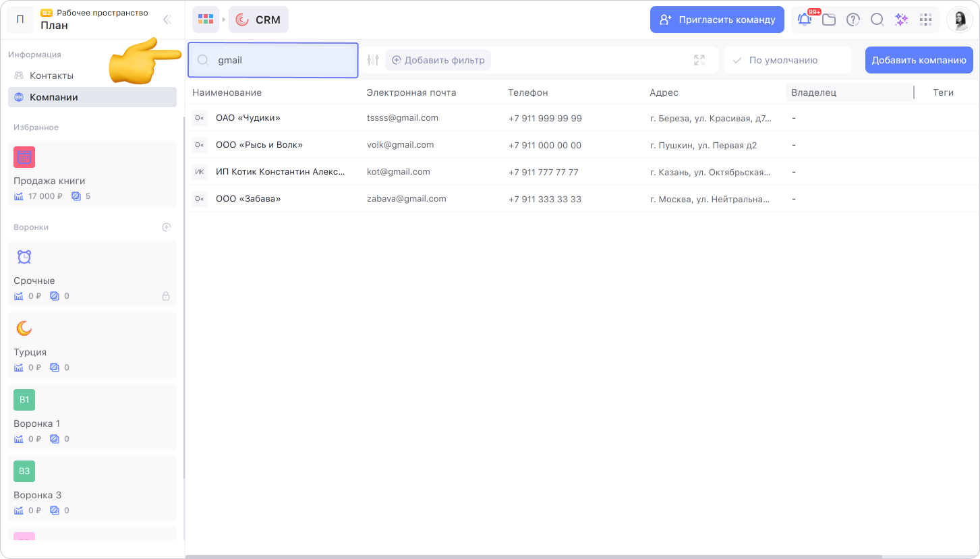Select Компании in sidebar
Screen dimensions: 980x559
pyautogui.click(x=54, y=97)
